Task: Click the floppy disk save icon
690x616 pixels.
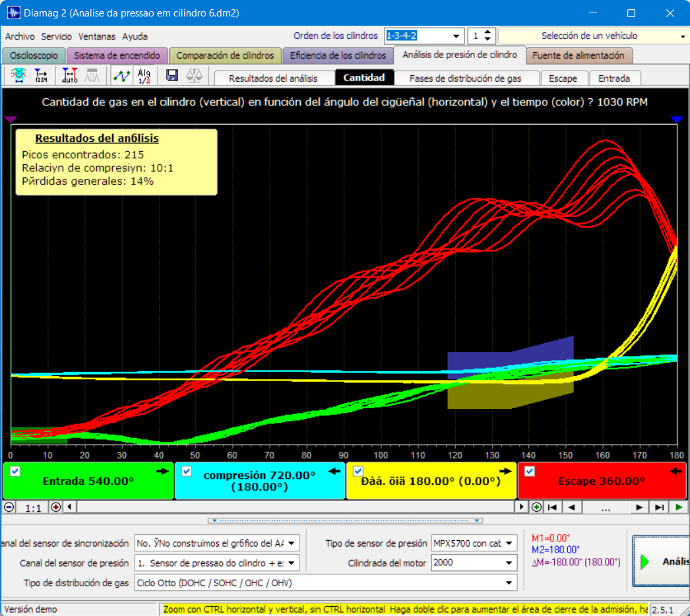Action: (172, 76)
